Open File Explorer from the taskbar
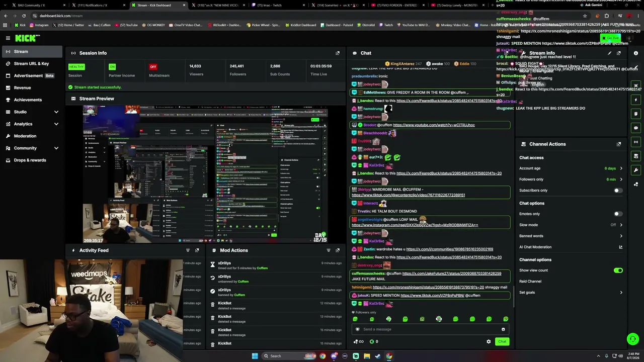Viewport: 644px width, 362px height. [x=367, y=356]
